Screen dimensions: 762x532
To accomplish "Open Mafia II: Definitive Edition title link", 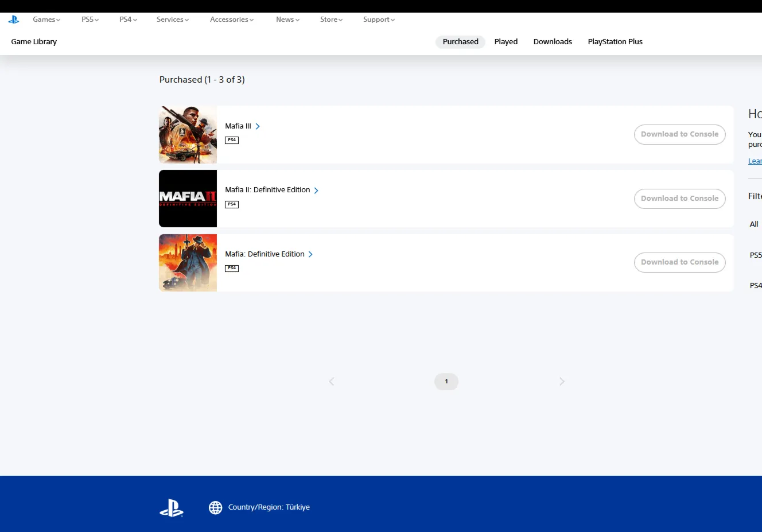I will pos(267,190).
